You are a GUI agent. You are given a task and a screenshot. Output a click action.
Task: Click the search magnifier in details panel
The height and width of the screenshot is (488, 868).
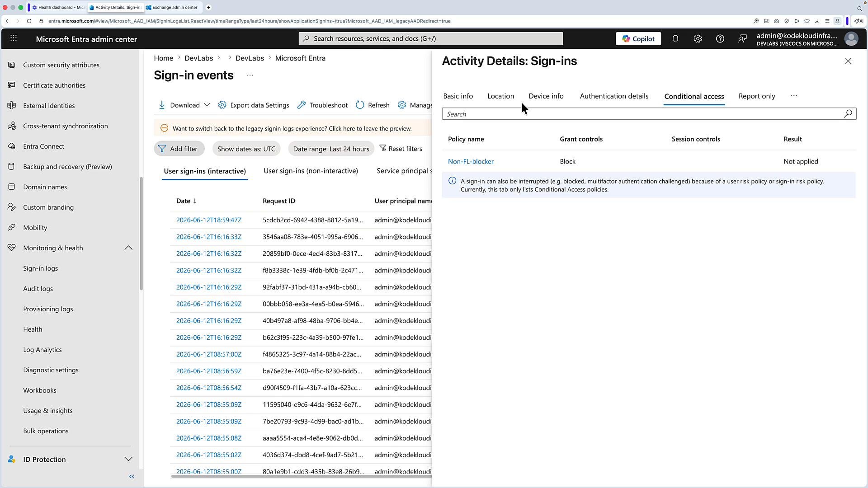848,114
